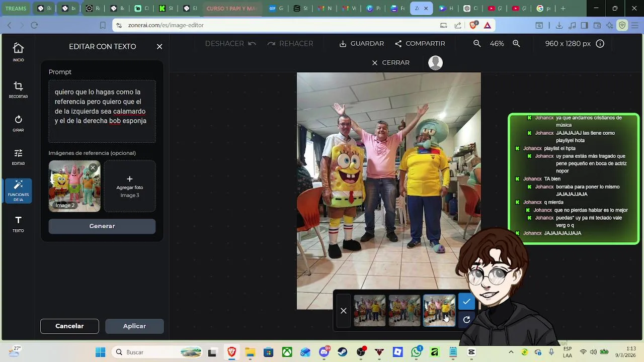This screenshot has width=644, height=362.
Task: Toggle the browser sidebar icon
Action: coord(585,25)
